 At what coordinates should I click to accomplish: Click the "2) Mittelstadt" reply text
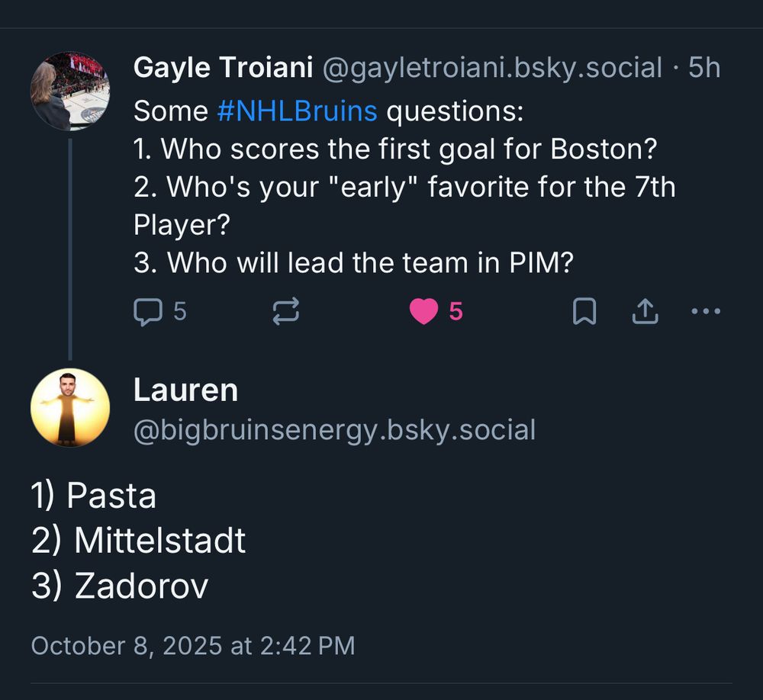tap(139, 541)
